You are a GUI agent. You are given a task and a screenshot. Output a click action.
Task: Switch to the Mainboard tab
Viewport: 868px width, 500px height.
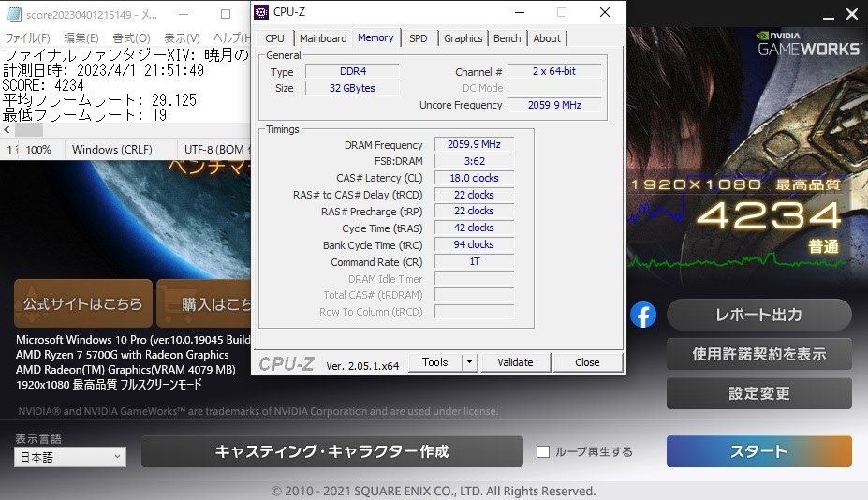coord(323,38)
